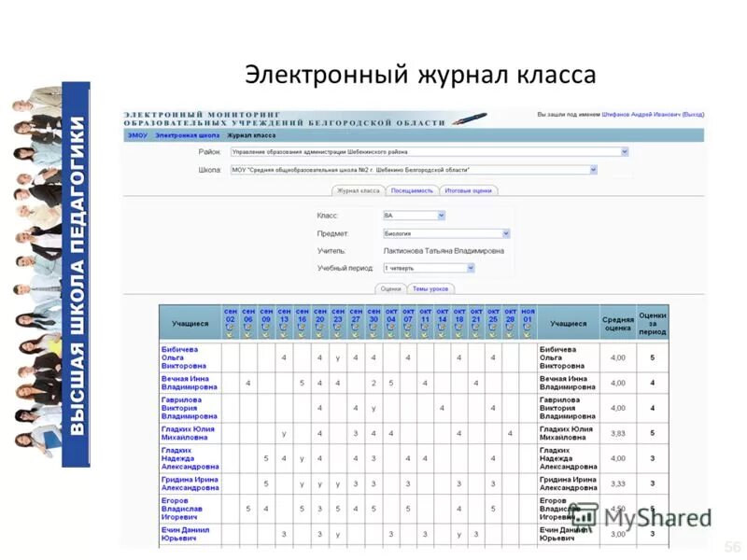Open the Электронная школа navigation item

tap(188, 135)
